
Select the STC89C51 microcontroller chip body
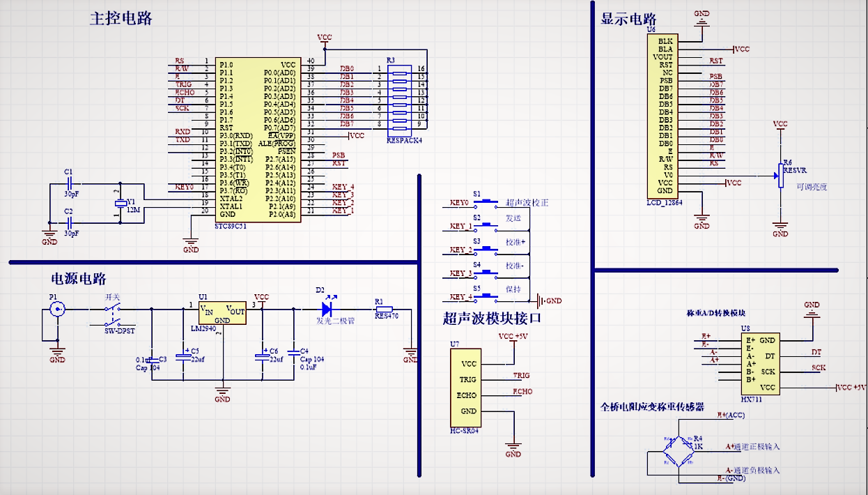click(x=258, y=139)
